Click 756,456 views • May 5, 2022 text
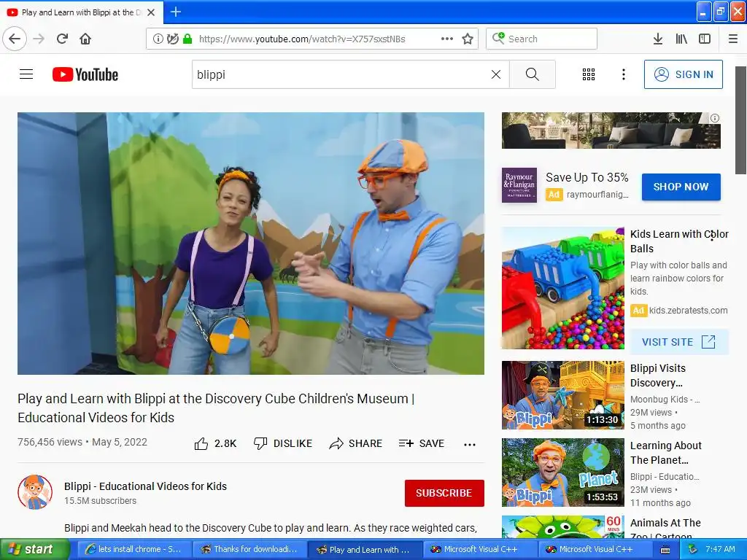The width and height of the screenshot is (747, 560). coord(82,442)
